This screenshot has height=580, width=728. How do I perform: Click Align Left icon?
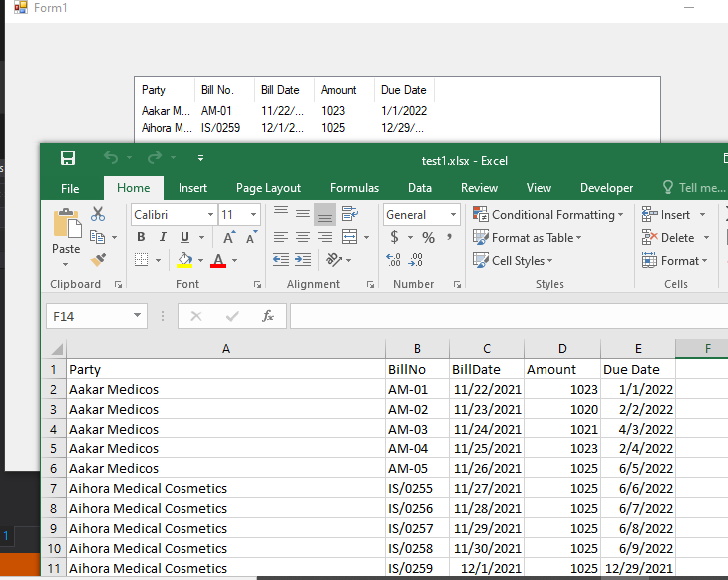pyautogui.click(x=281, y=237)
